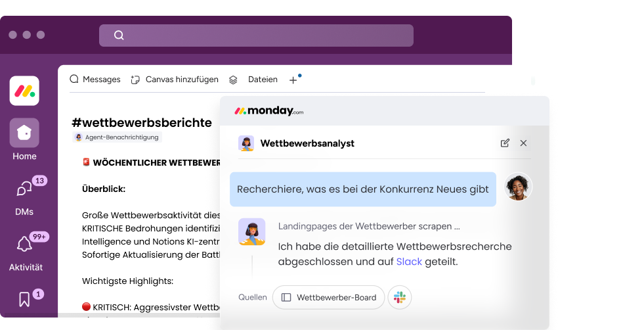Click the #wettbewerbsberichte channel title
This screenshot has height=330, width=644.
[x=142, y=122]
